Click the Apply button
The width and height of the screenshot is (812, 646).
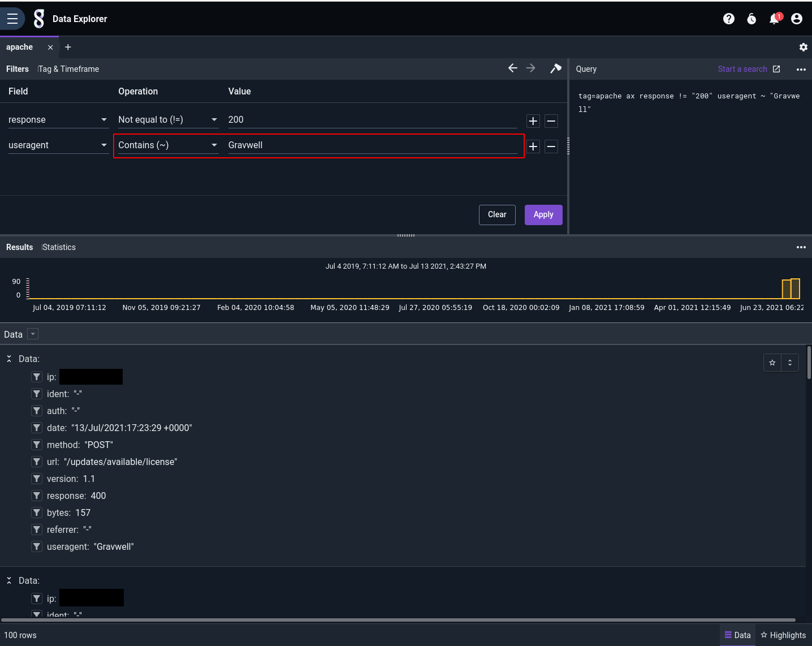[543, 215]
